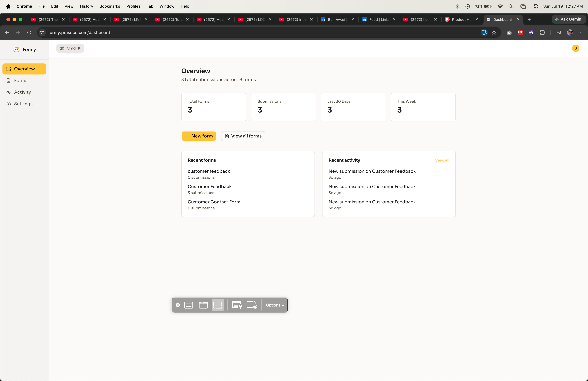The image size is (588, 381).
Task: Open the This Week stat card
Action: pyautogui.click(x=423, y=107)
